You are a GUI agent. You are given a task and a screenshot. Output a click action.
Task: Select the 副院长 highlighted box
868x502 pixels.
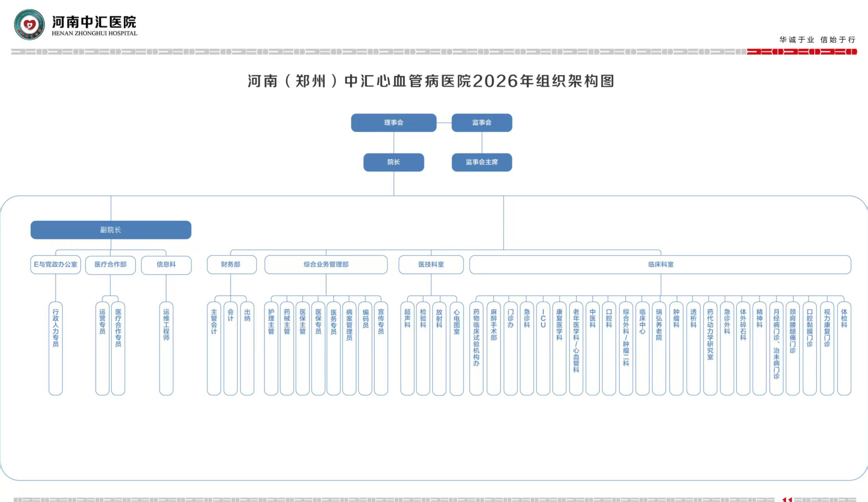(x=111, y=230)
